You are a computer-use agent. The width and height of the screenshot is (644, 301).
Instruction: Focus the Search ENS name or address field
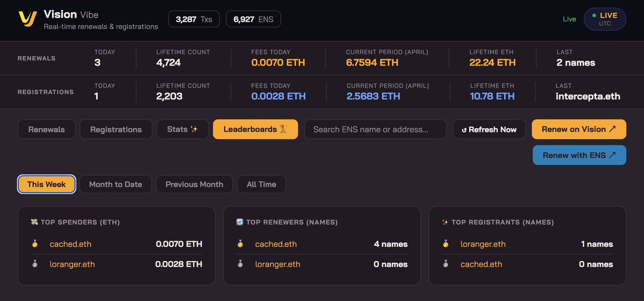pos(375,129)
